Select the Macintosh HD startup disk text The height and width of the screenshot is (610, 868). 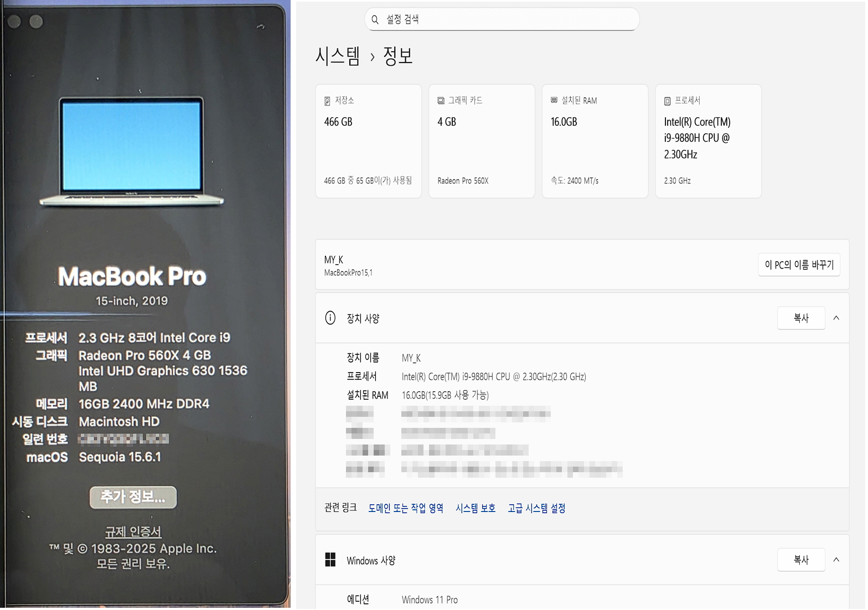[x=119, y=422]
